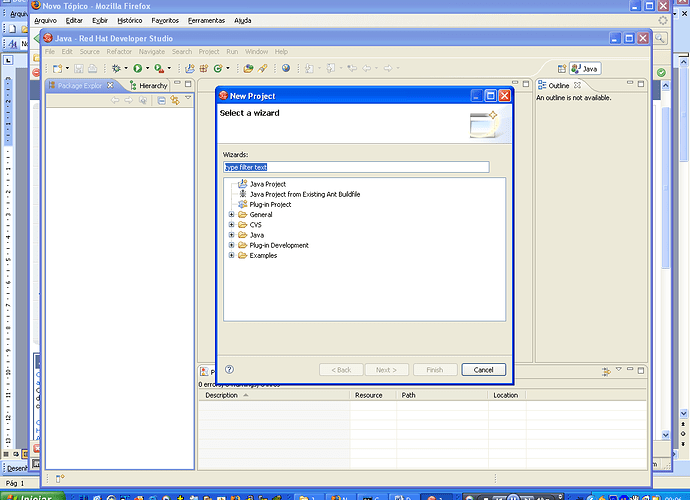Expand the Java folder in wizards
The image size is (690, 500).
pos(231,235)
